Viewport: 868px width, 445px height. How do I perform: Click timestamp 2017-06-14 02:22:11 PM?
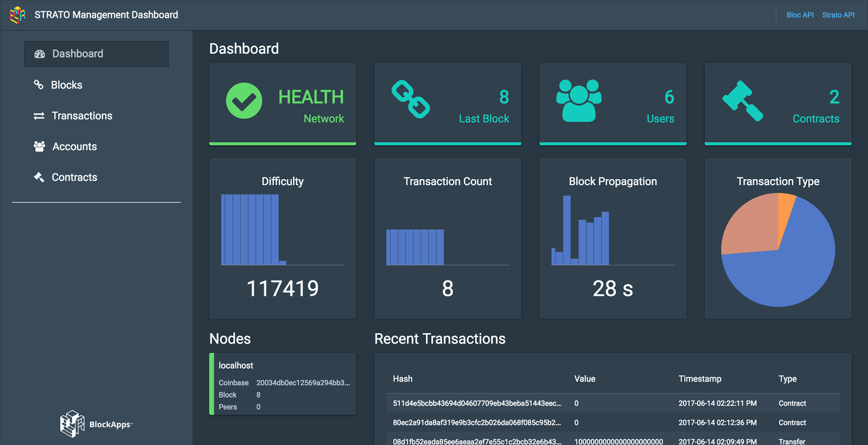[x=717, y=403]
